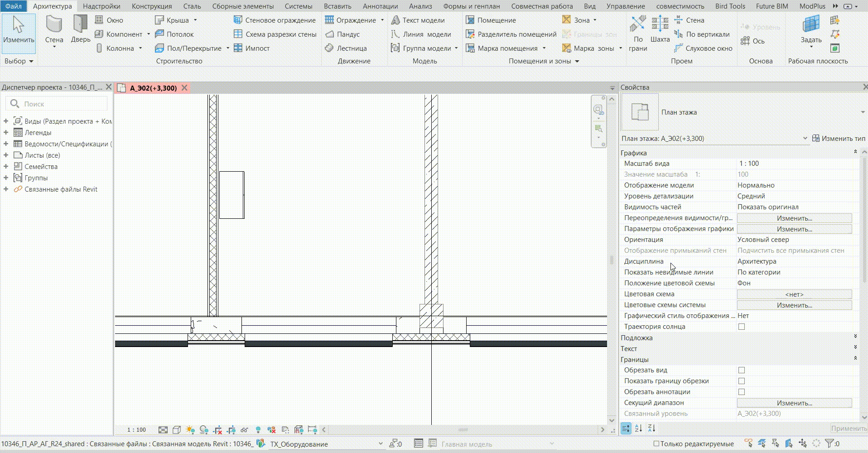Select the Дверь (Door) tool
The height and width of the screenshot is (453, 868).
(x=80, y=30)
